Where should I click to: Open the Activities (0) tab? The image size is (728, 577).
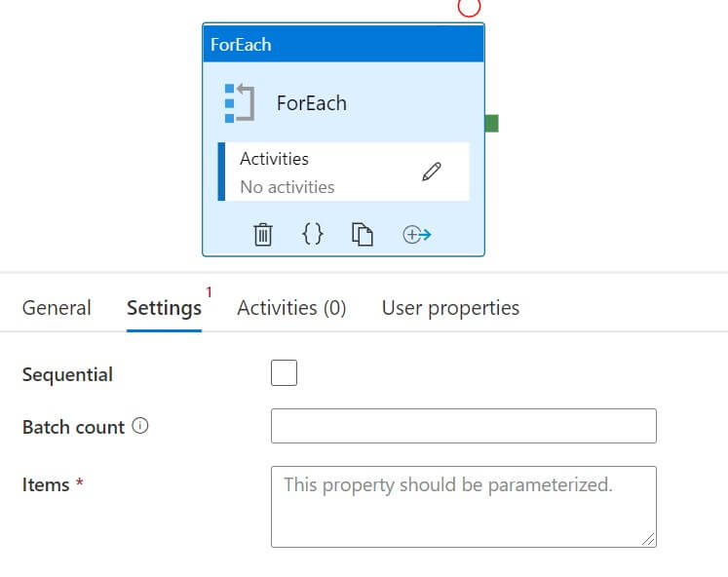coord(291,308)
